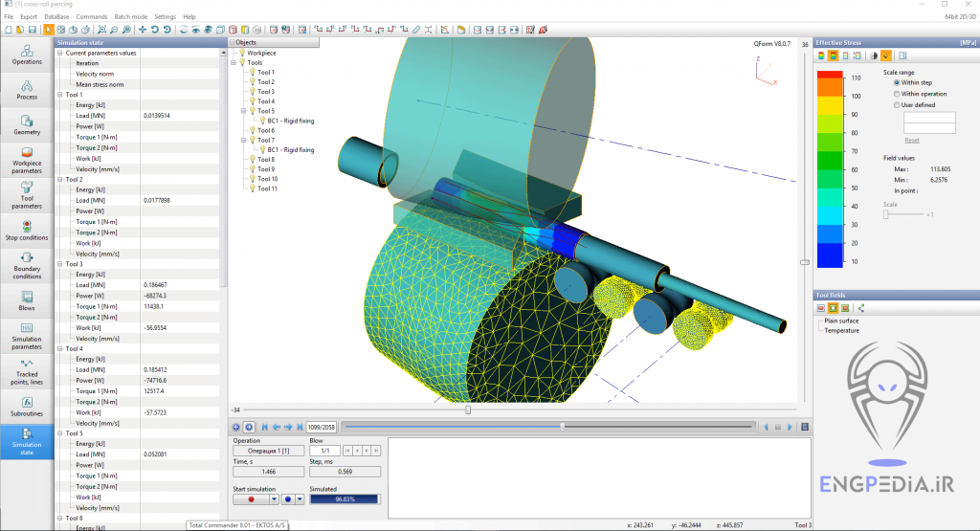
Task: Collapse Tool 3 in Simulation state list
Action: coord(59,263)
